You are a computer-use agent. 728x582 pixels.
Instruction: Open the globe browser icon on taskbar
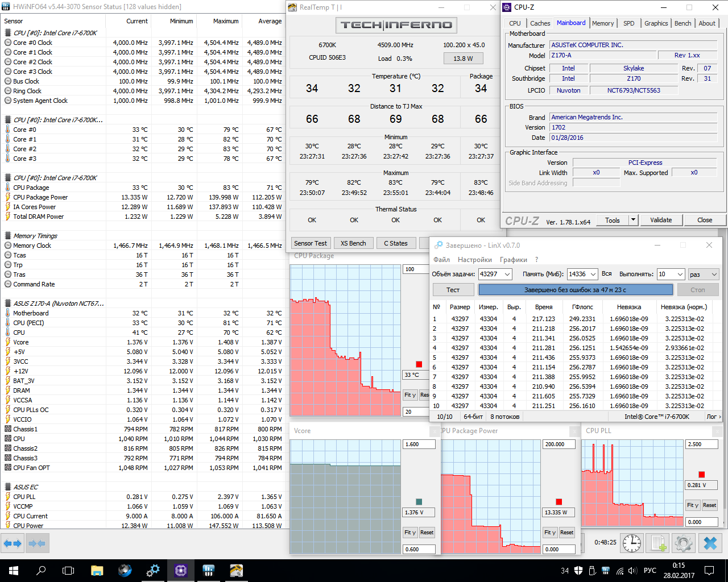[125, 571]
